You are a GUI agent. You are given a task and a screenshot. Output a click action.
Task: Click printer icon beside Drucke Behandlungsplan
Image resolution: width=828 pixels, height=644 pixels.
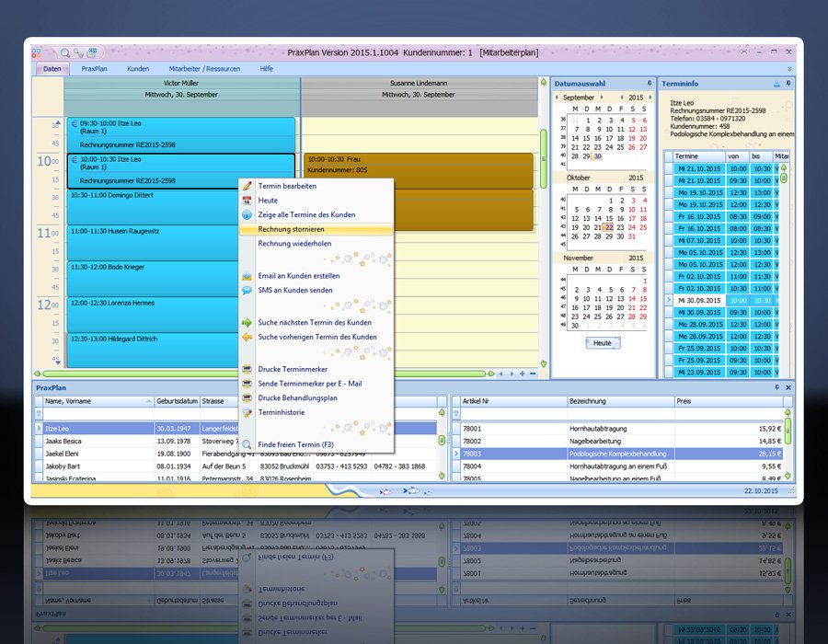tap(247, 398)
